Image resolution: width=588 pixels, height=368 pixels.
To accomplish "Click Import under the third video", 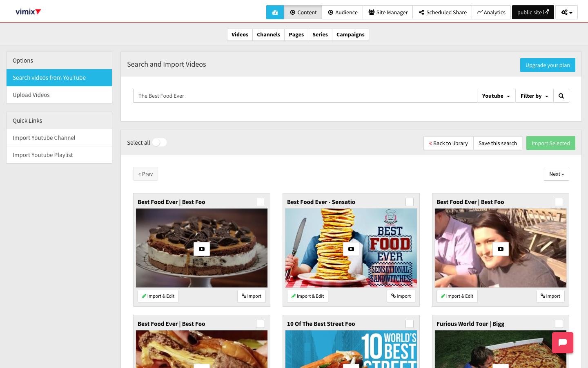I will 550,296.
